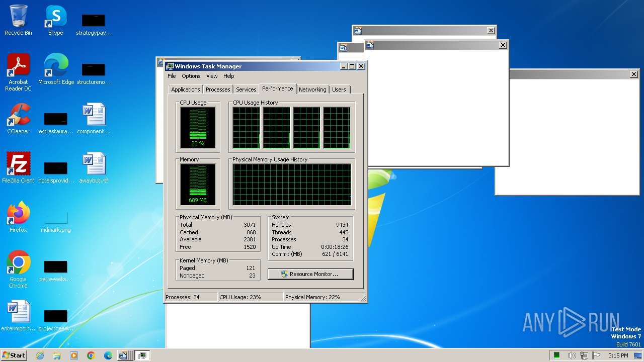Screen dimensions: 644x362
Task: Click the CPU Usage 23% gauge
Action: click(x=198, y=128)
